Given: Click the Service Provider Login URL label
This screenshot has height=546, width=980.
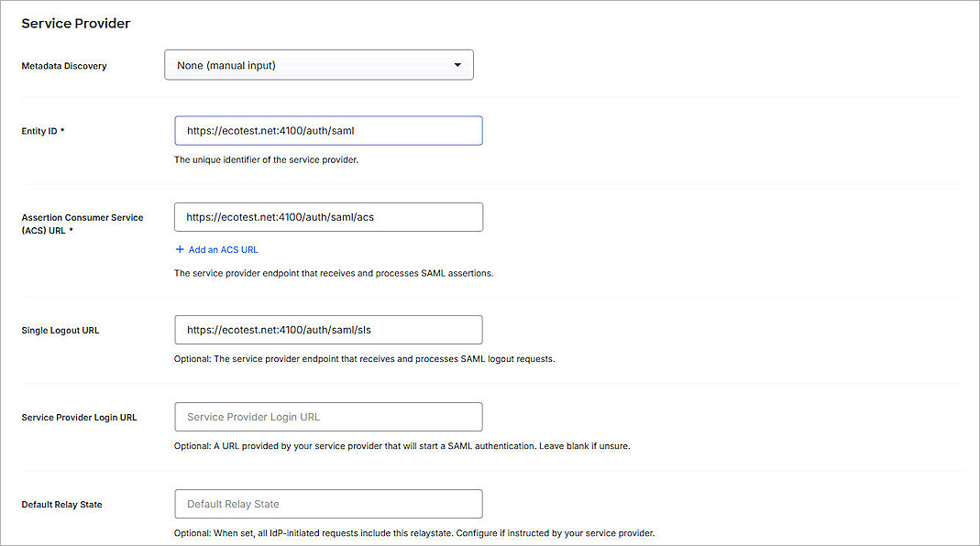Looking at the screenshot, I should [x=80, y=418].
